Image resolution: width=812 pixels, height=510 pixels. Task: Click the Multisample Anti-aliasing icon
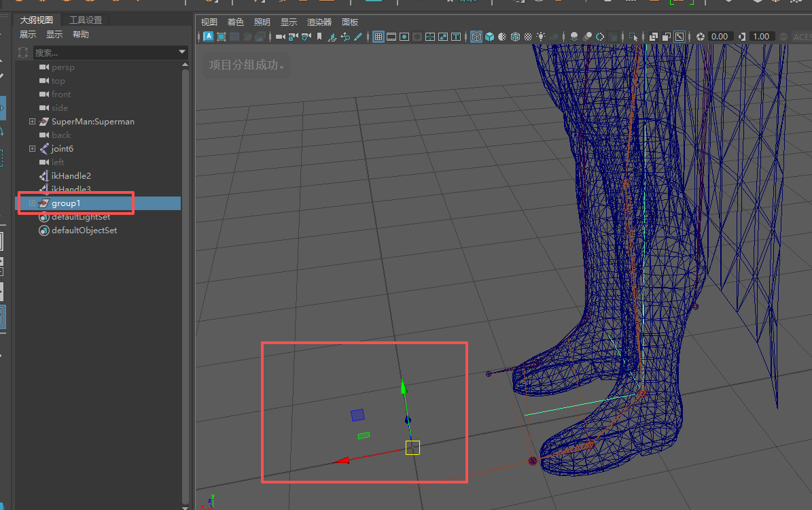click(600, 37)
